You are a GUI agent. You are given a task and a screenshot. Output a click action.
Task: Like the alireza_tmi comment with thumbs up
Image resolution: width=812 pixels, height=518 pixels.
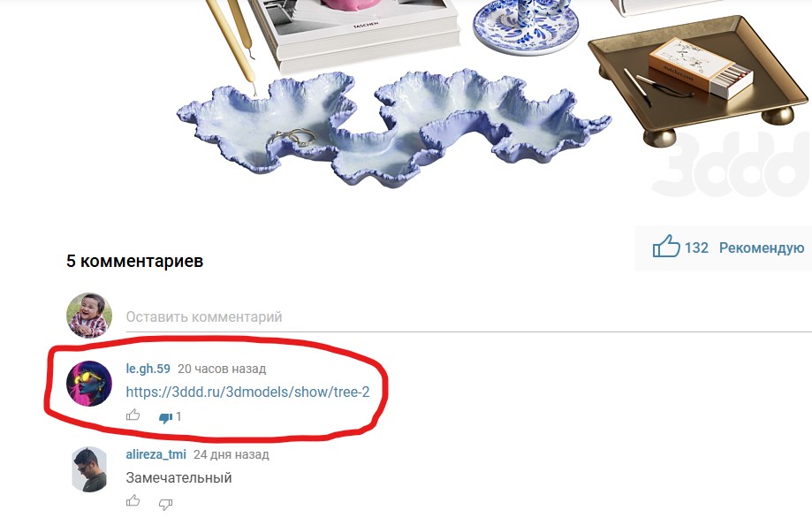(133, 499)
